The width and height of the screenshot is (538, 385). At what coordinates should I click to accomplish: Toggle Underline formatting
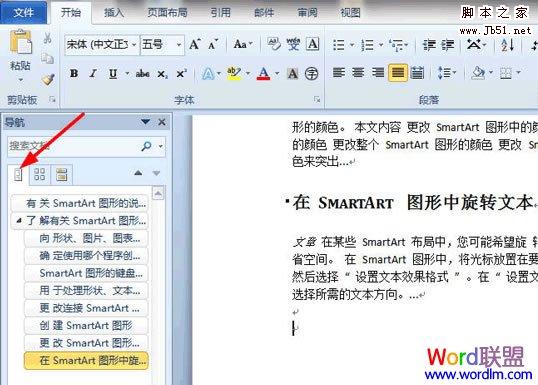click(x=113, y=73)
